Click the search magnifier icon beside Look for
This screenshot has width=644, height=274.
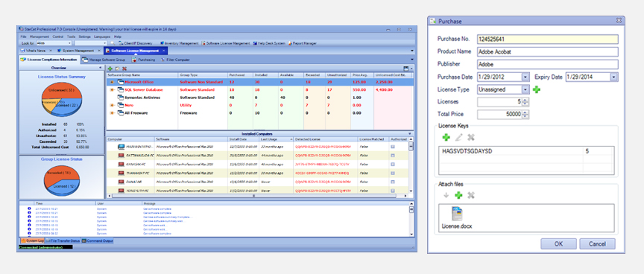tap(113, 42)
